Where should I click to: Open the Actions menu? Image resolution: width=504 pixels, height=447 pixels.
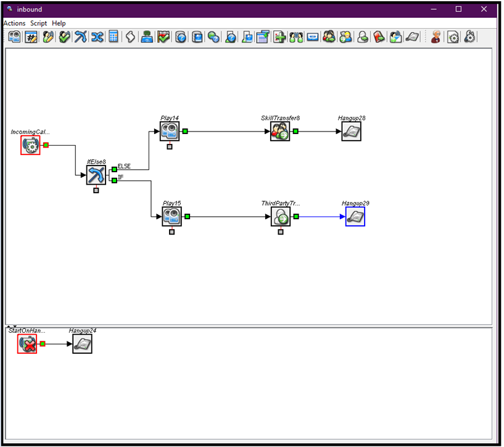click(x=14, y=23)
